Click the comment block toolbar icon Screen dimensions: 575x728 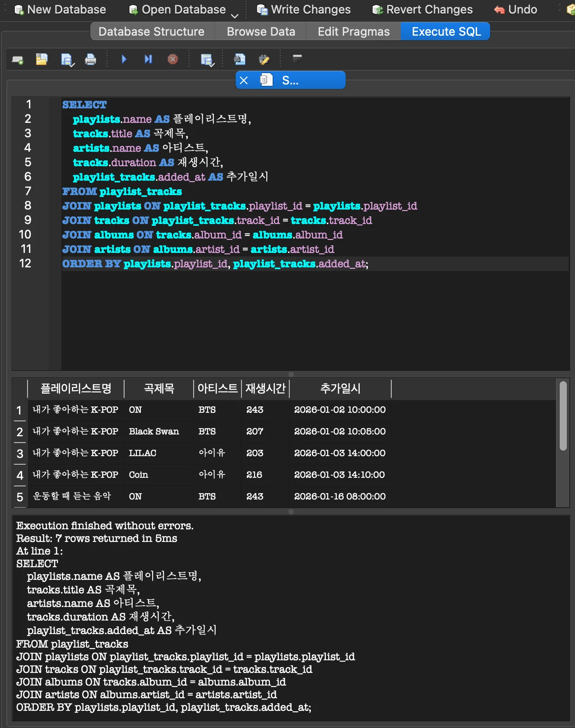pos(297,58)
